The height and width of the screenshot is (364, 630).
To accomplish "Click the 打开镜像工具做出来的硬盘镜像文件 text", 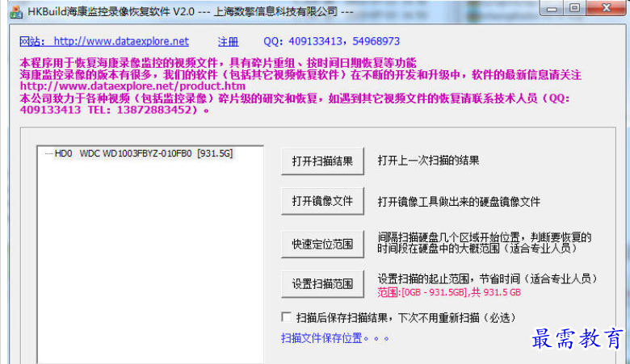I will click(x=459, y=202).
